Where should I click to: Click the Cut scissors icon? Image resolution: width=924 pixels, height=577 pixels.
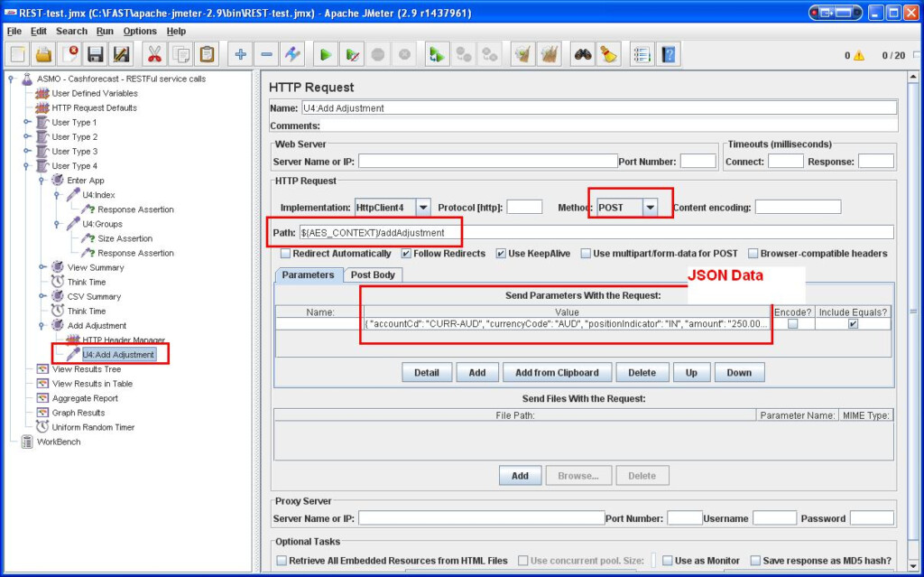point(154,55)
